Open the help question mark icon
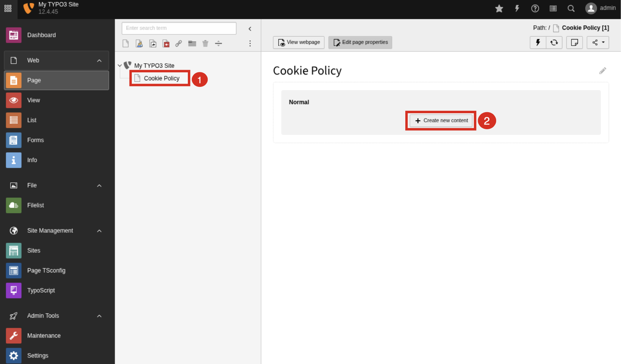 tap(535, 8)
